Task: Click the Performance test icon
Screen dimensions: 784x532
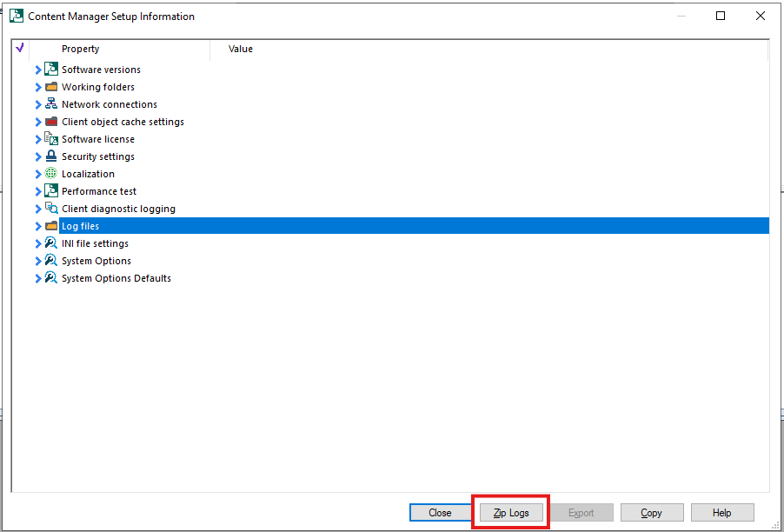Action: point(51,191)
